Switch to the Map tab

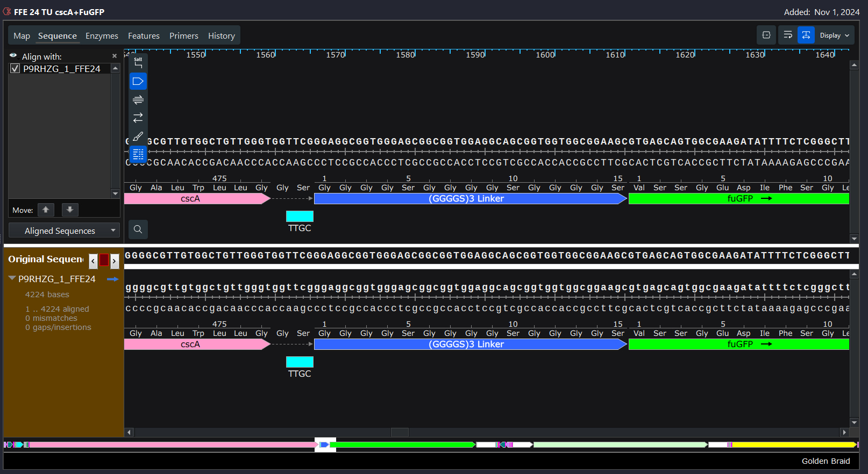[22, 36]
